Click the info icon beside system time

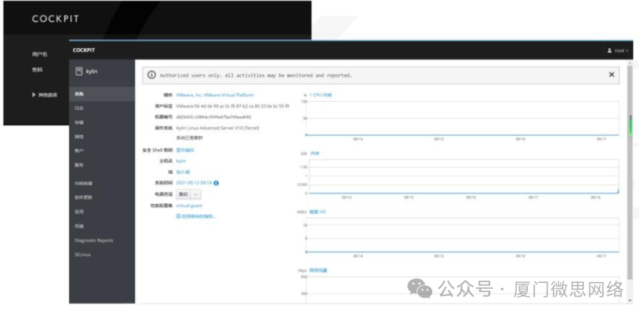coord(216,183)
